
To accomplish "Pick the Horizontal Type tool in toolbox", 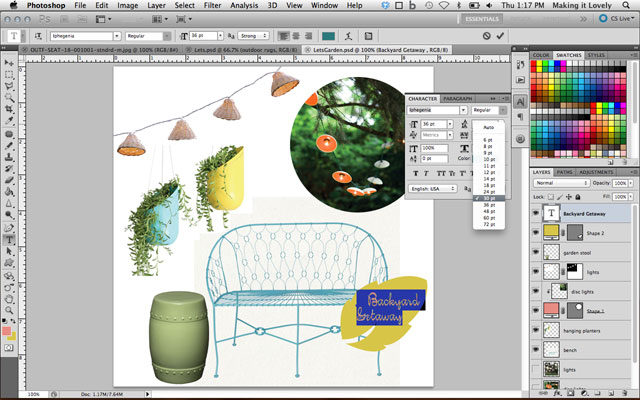I will click(x=9, y=227).
